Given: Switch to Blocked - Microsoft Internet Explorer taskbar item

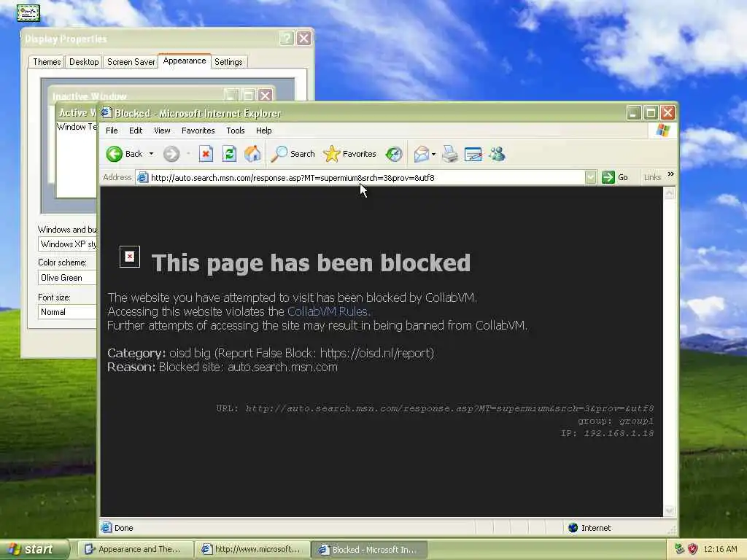Looking at the screenshot, I should click(x=369, y=550).
